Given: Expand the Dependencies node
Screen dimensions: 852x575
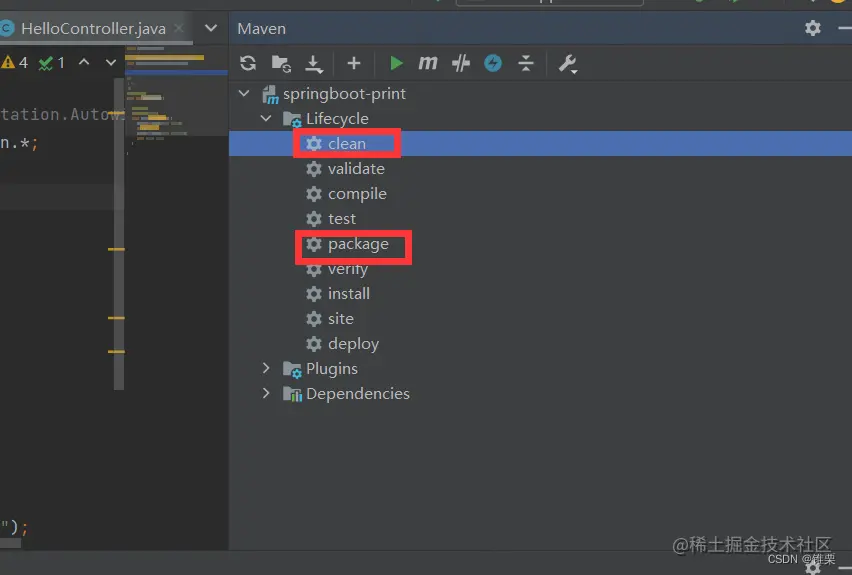Looking at the screenshot, I should click(266, 393).
